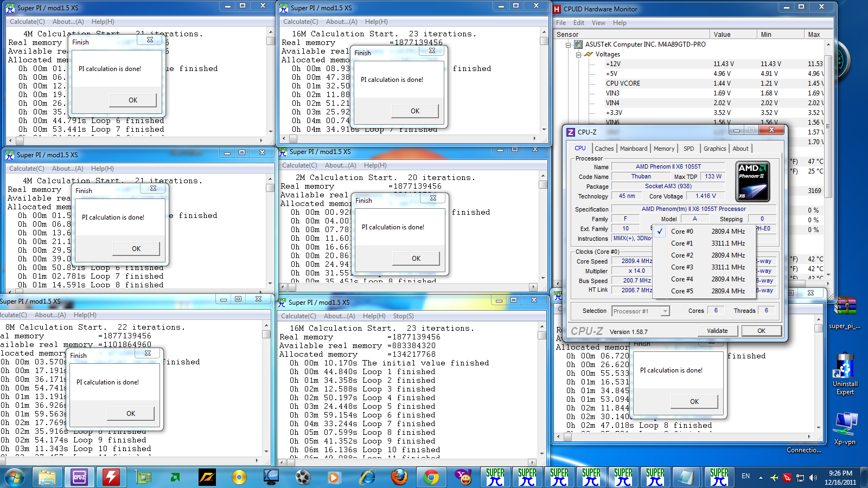Launch Need for Speed from the taskbar
The image size is (868, 488).
click(x=207, y=477)
